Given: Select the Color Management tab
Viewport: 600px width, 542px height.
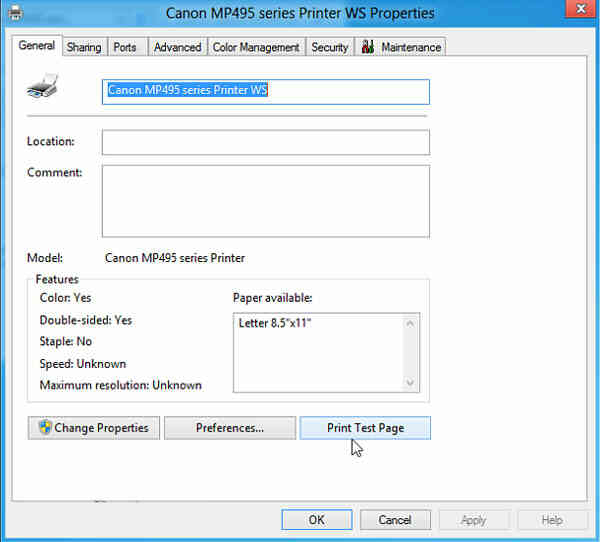Looking at the screenshot, I should [x=256, y=47].
